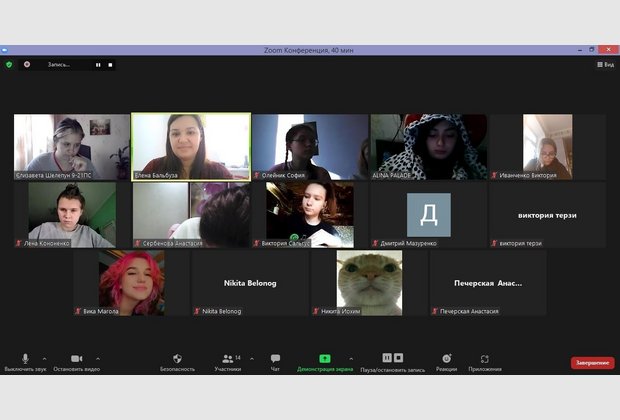The height and width of the screenshot is (420, 620).
Task: Expand screen share options arrow
Action: point(351,359)
